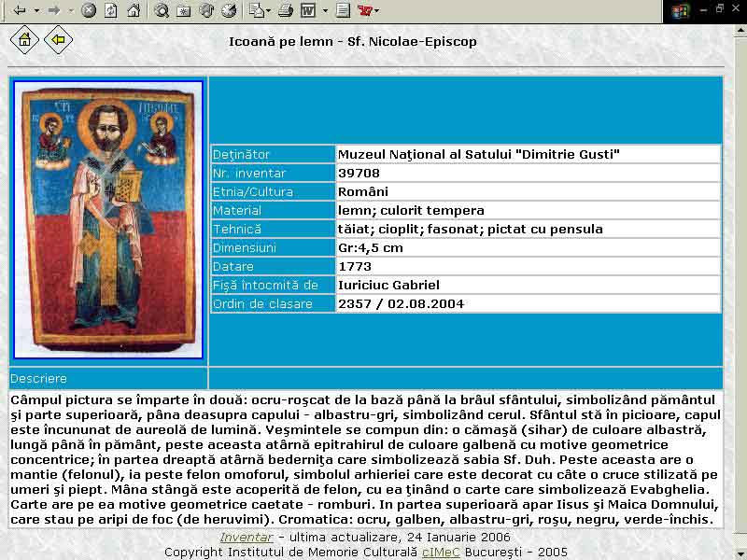
Task: Select the Etnia/Cultura value Români
Action: tap(362, 192)
